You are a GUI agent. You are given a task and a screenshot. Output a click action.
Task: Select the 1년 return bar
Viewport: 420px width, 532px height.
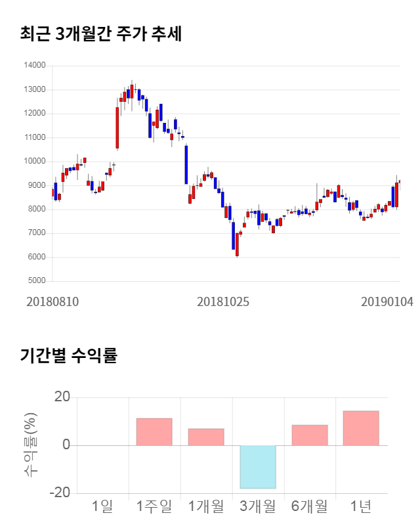click(x=361, y=428)
